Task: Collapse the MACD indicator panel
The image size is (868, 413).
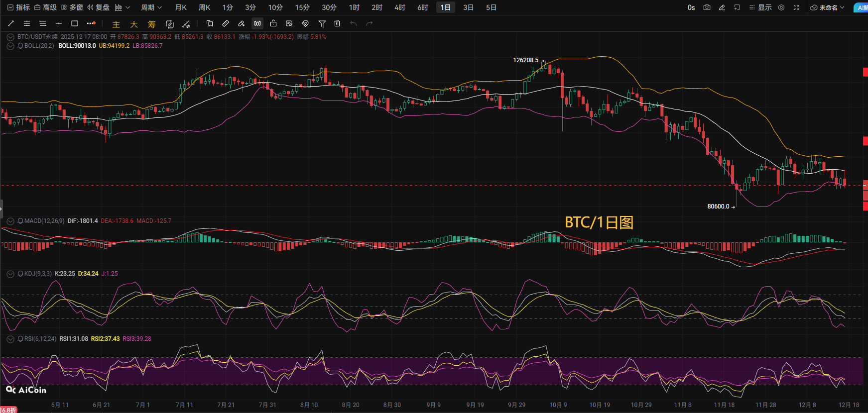Action: [x=10, y=221]
